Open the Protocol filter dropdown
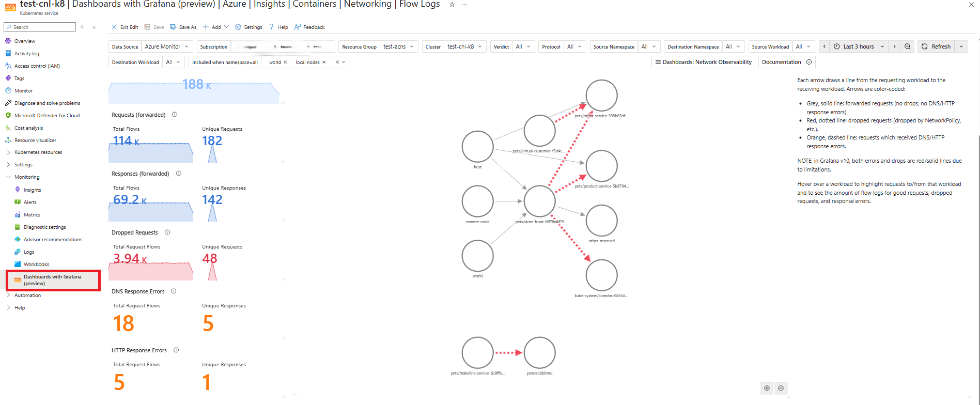 (575, 46)
